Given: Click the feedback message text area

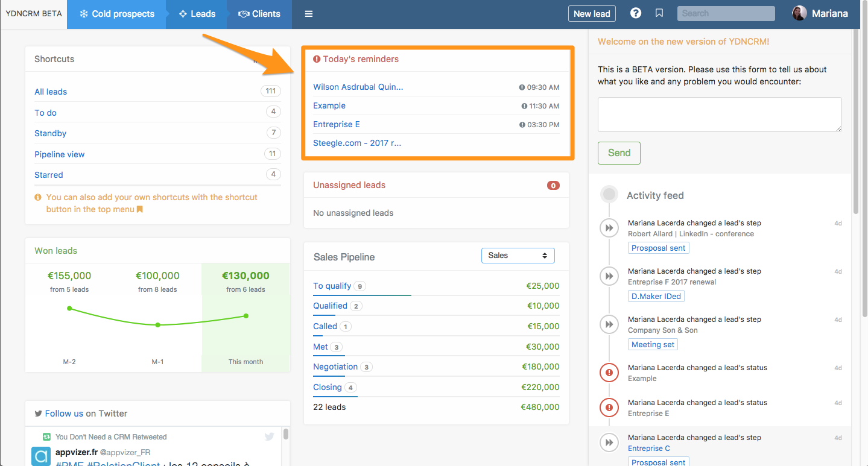Looking at the screenshot, I should [x=719, y=115].
